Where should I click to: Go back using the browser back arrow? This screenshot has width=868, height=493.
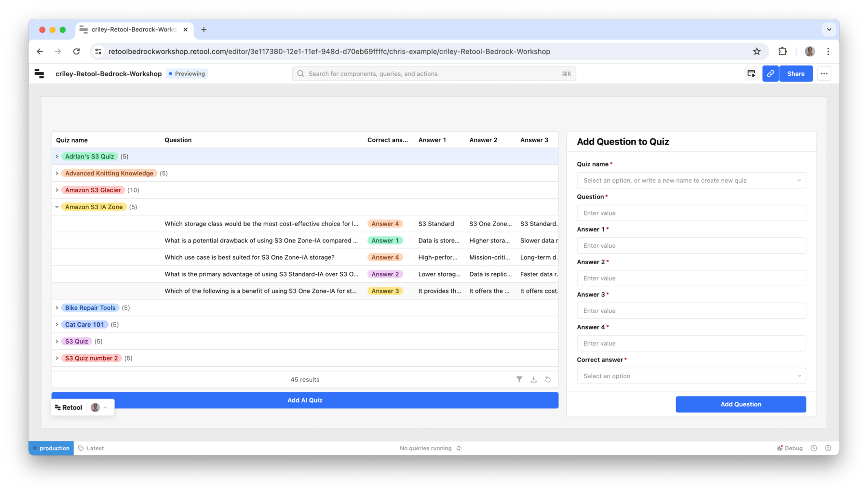coord(40,52)
